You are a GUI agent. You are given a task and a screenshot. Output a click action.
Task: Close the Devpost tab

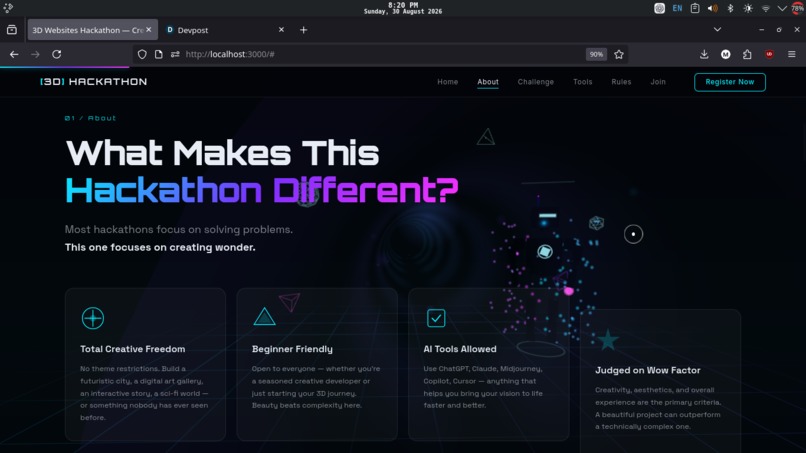(x=281, y=30)
